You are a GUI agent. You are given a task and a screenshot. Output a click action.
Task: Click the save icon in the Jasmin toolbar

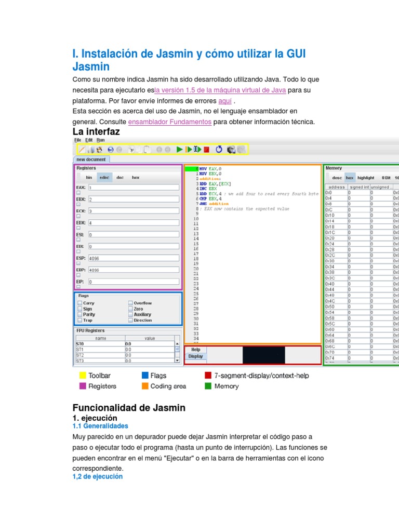click(99, 149)
